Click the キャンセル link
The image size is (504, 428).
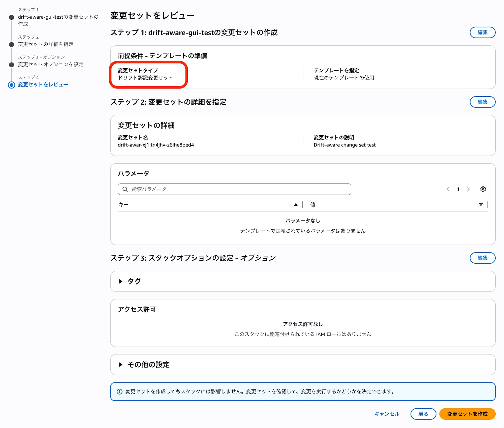387,414
